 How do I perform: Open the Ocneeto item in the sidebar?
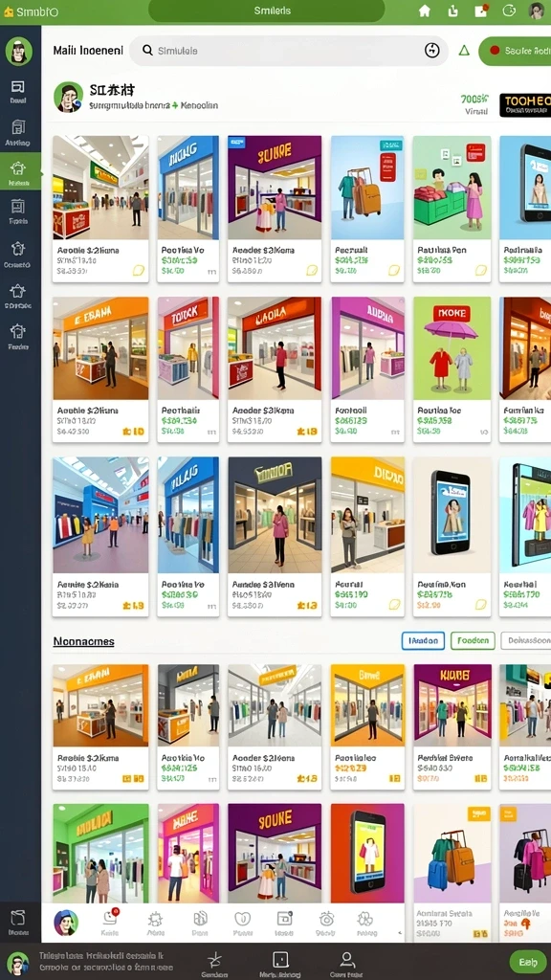[x=18, y=254]
